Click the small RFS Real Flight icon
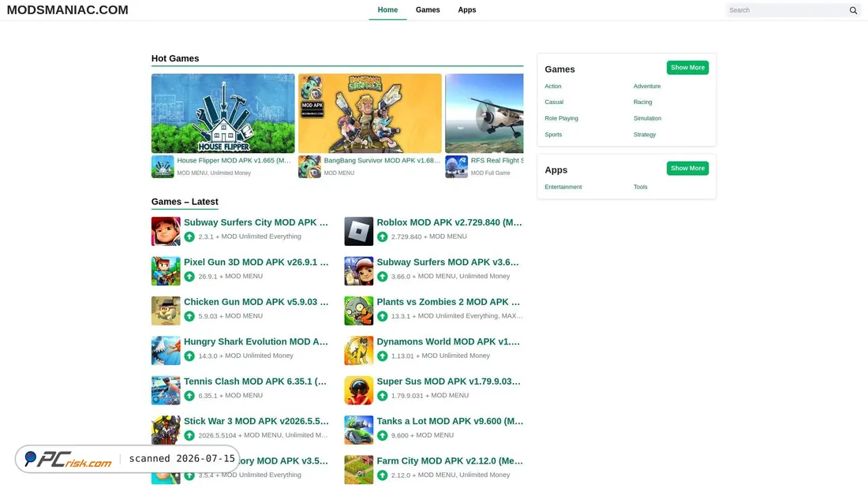The height and width of the screenshot is (488, 868). pyautogui.click(x=457, y=166)
